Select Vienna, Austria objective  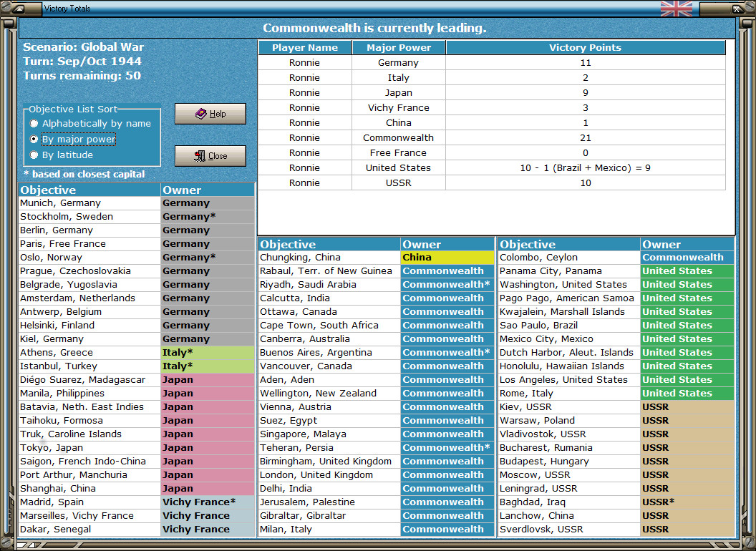(x=329, y=407)
